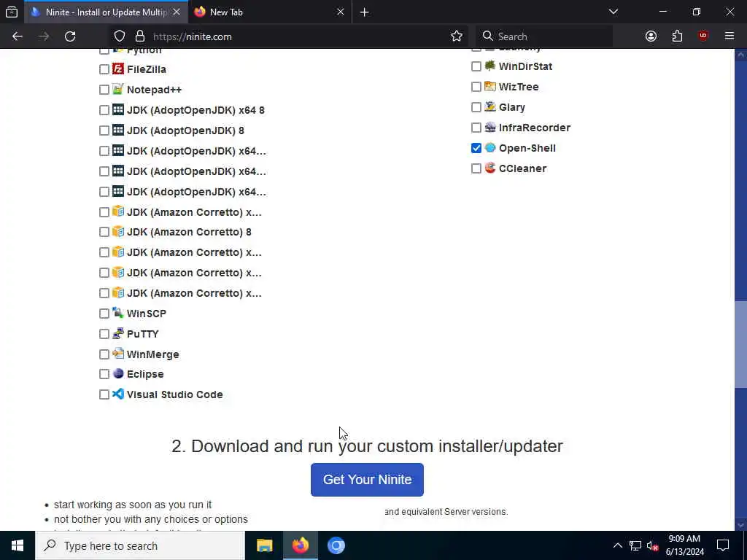The width and height of the screenshot is (747, 560).
Task: Close the Ninite tab
Action: coord(177,12)
